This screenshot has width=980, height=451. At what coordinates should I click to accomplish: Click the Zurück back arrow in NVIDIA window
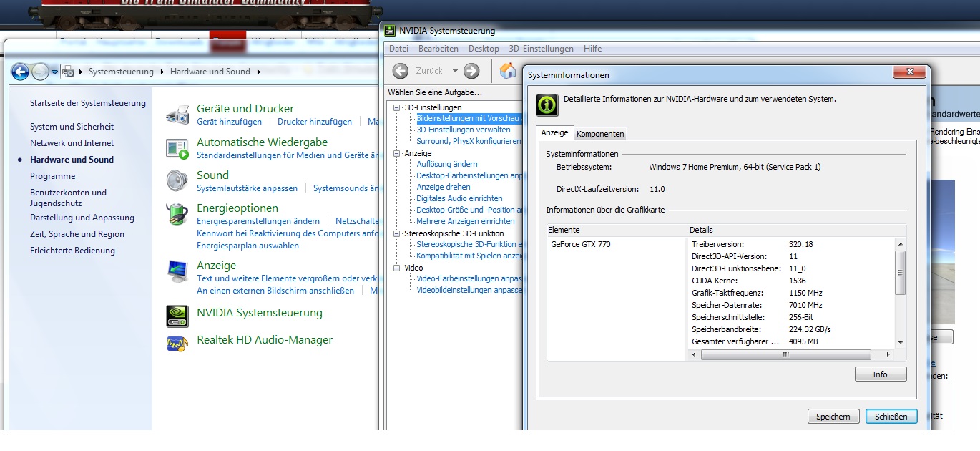tap(401, 71)
